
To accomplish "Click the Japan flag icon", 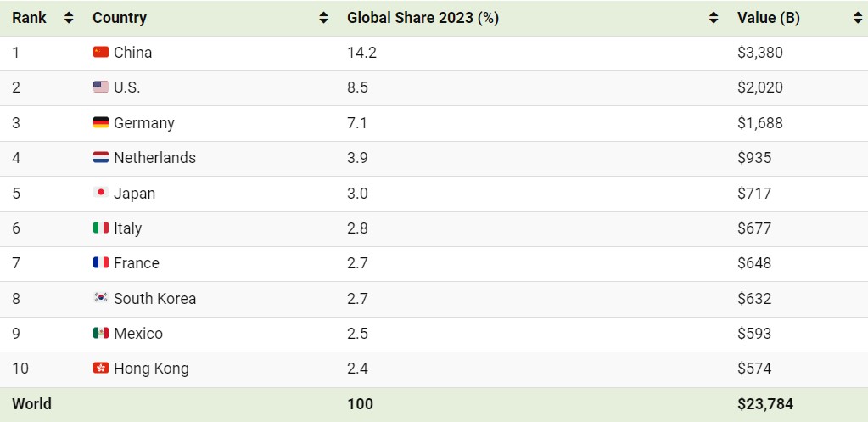I will [x=101, y=193].
